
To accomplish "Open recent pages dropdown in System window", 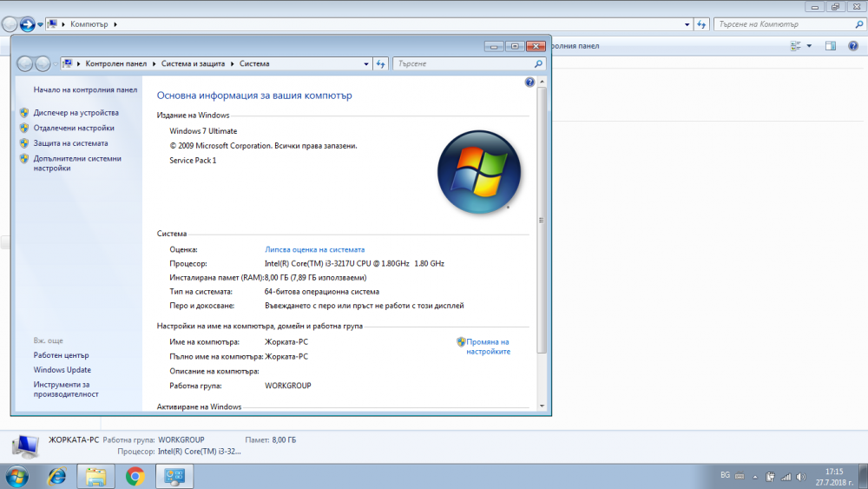I will pos(56,63).
